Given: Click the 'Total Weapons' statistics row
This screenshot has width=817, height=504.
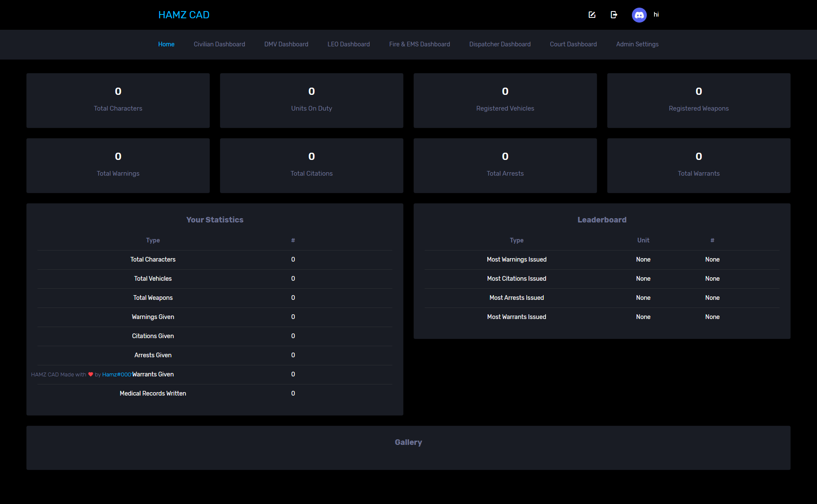Looking at the screenshot, I should click(215, 298).
